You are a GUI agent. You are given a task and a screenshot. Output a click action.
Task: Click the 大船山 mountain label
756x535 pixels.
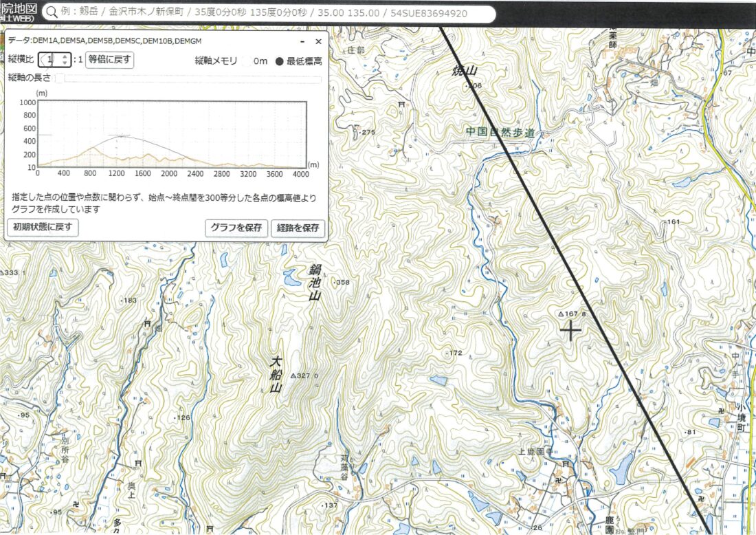[x=276, y=375]
